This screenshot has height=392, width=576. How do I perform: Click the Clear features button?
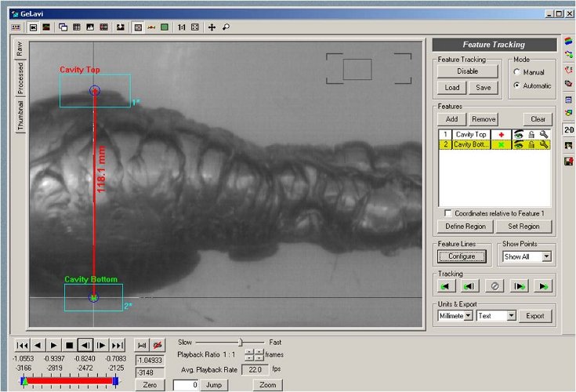(x=538, y=119)
